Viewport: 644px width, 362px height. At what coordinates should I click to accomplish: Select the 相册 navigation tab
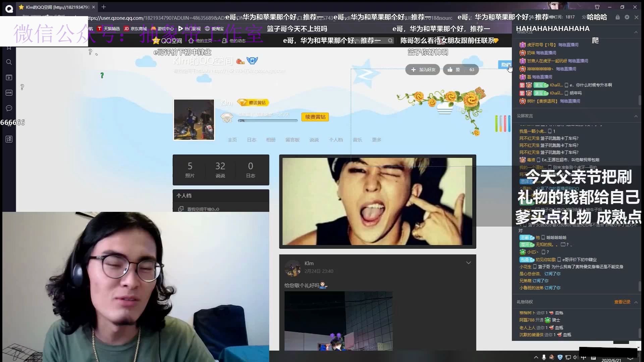click(x=271, y=140)
